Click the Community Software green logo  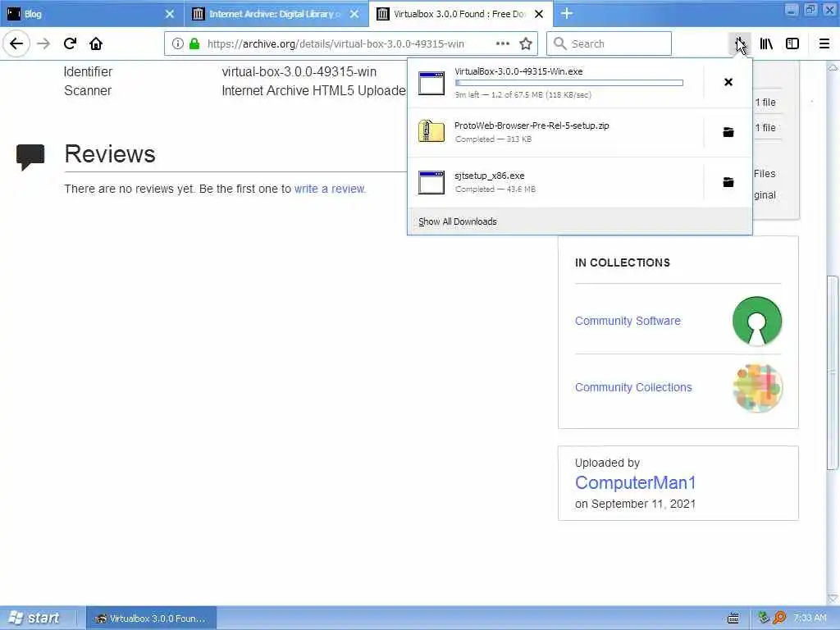coord(757,321)
